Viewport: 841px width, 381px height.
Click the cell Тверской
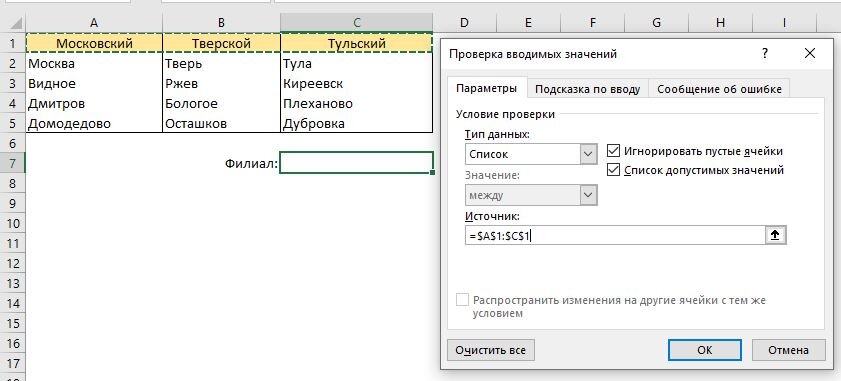click(x=221, y=43)
